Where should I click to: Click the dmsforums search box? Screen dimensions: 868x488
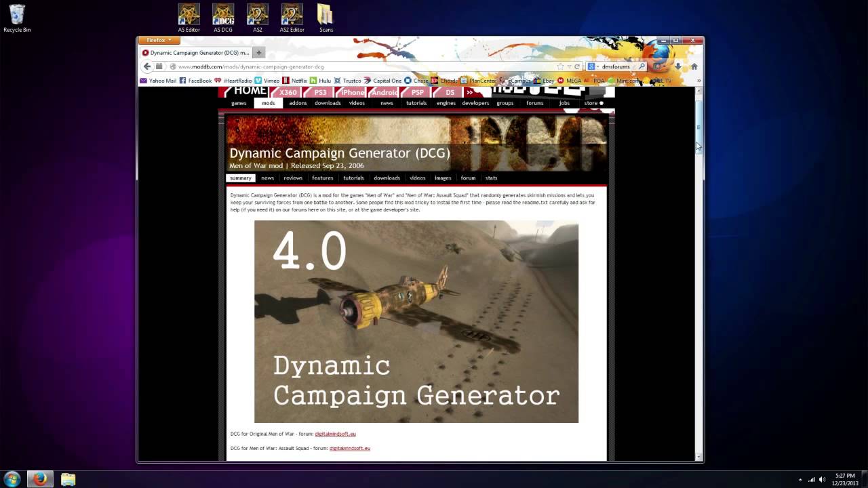click(616, 66)
